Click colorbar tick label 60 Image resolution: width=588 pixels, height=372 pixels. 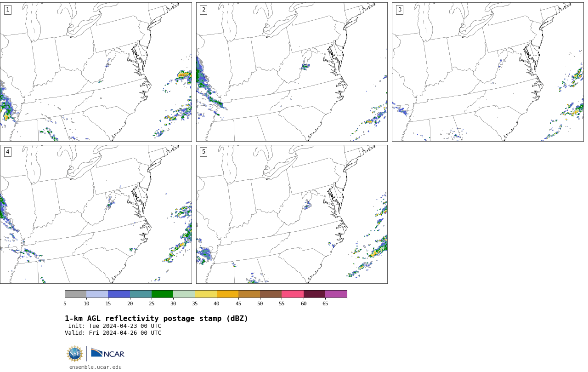[304, 303]
